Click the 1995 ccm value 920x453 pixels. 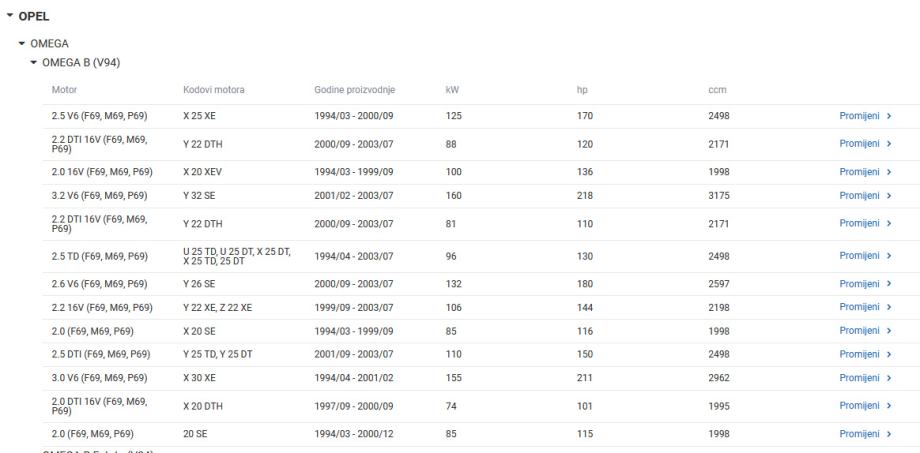[719, 406]
